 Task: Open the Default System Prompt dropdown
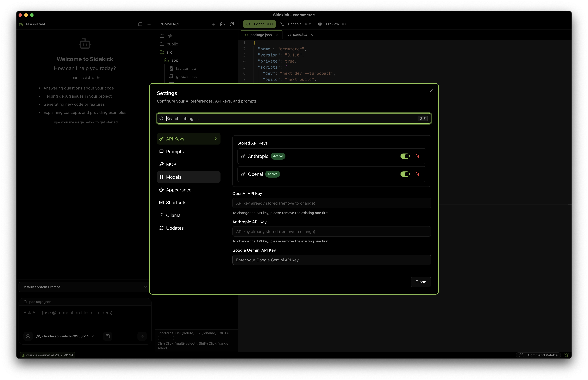pyautogui.click(x=84, y=287)
